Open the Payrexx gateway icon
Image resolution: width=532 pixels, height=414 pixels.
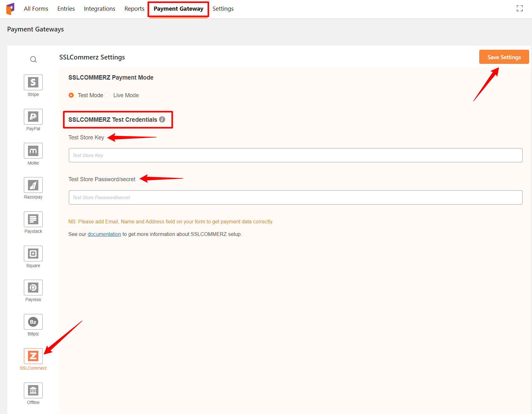(33, 288)
